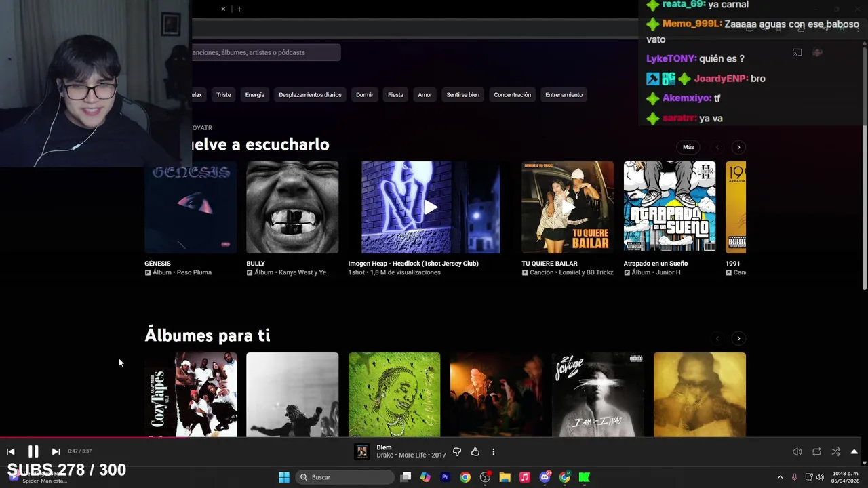Select the Concentración chip
Image resolution: width=868 pixels, height=488 pixels.
(513, 95)
